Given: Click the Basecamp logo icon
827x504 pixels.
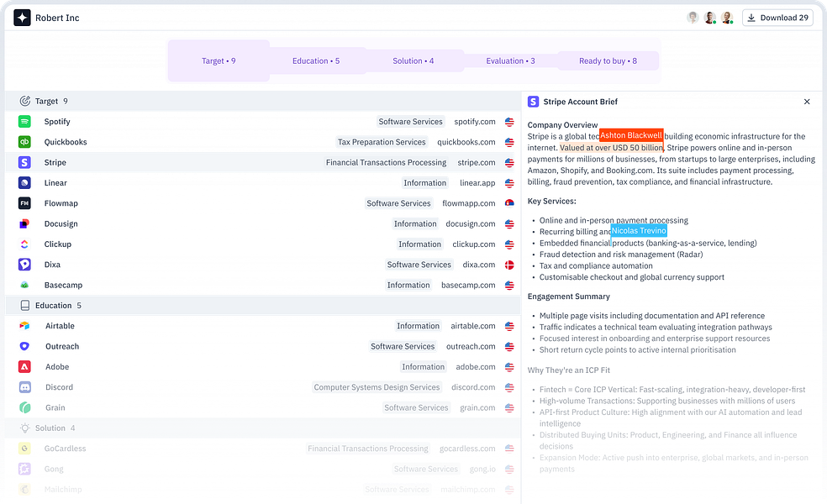Looking at the screenshot, I should pyautogui.click(x=24, y=286).
